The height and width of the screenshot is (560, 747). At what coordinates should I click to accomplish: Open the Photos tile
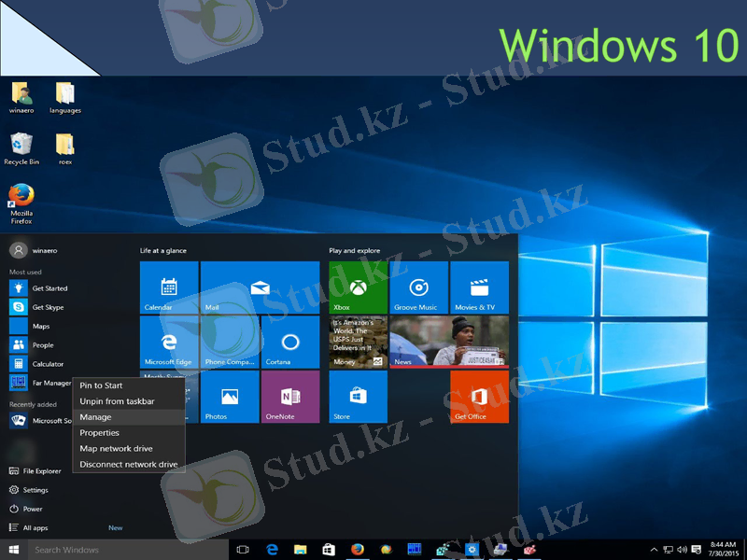[230, 397]
